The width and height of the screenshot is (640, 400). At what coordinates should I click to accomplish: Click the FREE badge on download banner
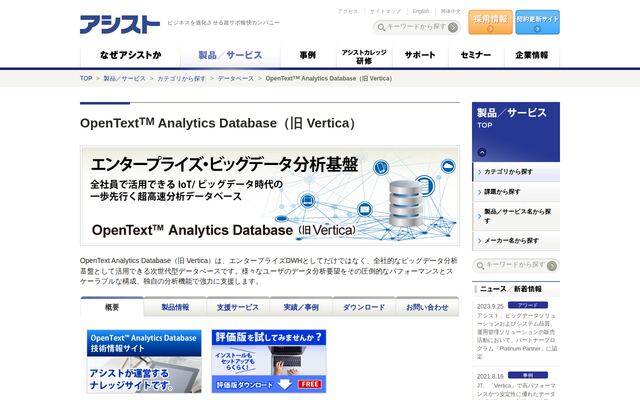(310, 384)
